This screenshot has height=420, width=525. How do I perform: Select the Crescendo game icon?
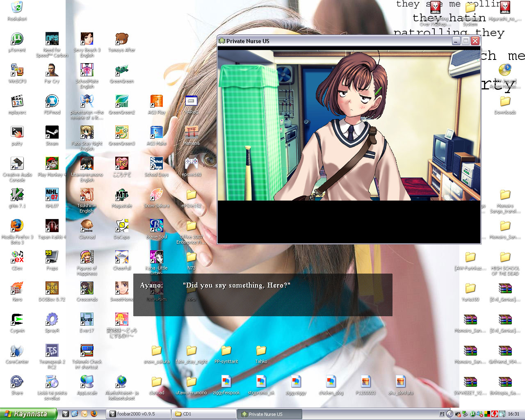87,288
